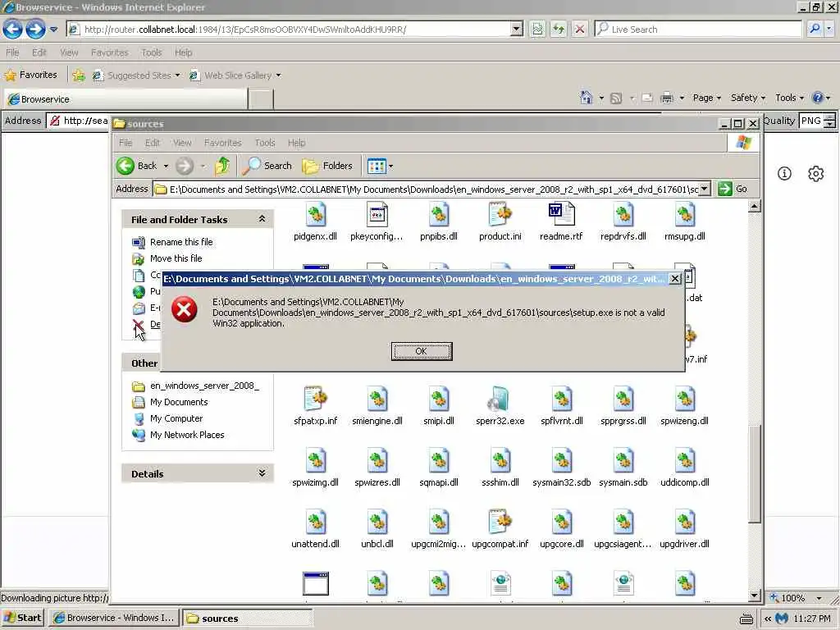Open the Internet Explorer Tools menu
Screen dimensions: 840x630
[151, 52]
